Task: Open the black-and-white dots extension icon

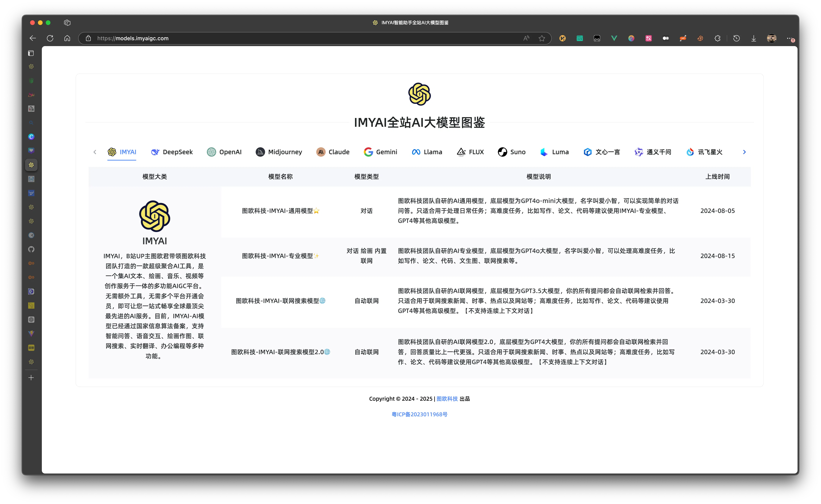Action: point(666,38)
